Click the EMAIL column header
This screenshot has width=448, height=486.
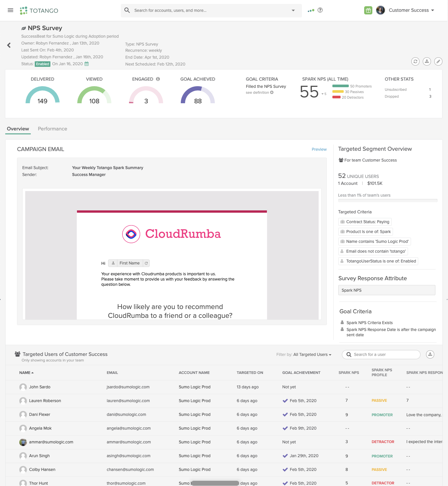coord(112,373)
